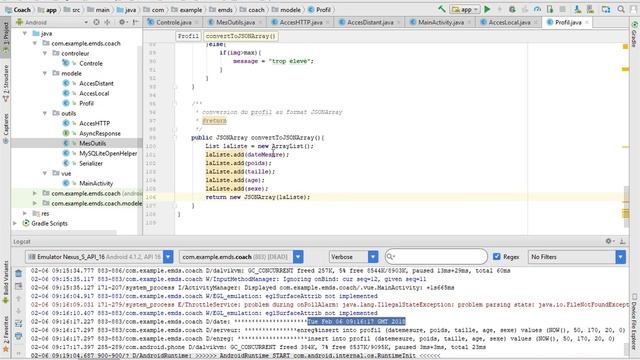
Task: Select Serializer in the project tree
Action: [x=91, y=163]
